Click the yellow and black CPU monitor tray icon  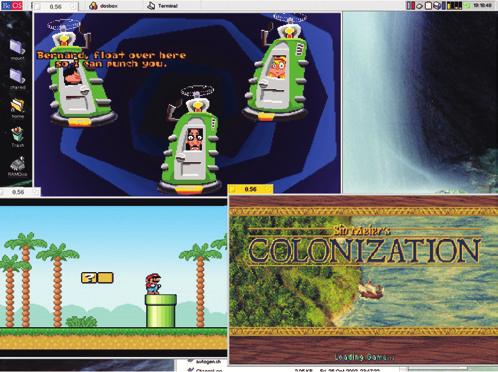454,6
